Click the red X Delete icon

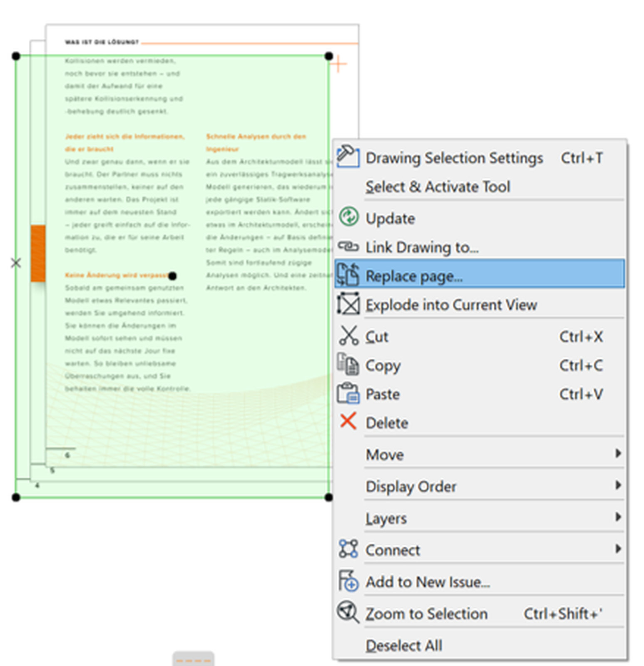[x=348, y=421]
